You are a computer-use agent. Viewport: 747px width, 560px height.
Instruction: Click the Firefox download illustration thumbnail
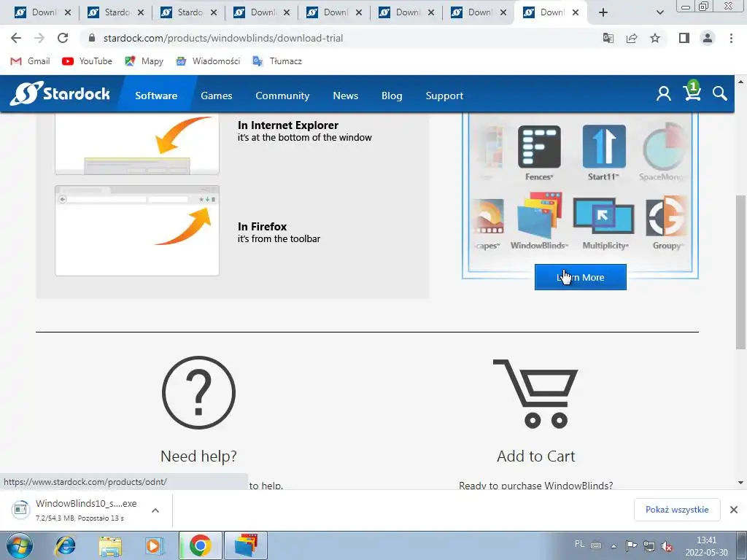click(x=137, y=230)
